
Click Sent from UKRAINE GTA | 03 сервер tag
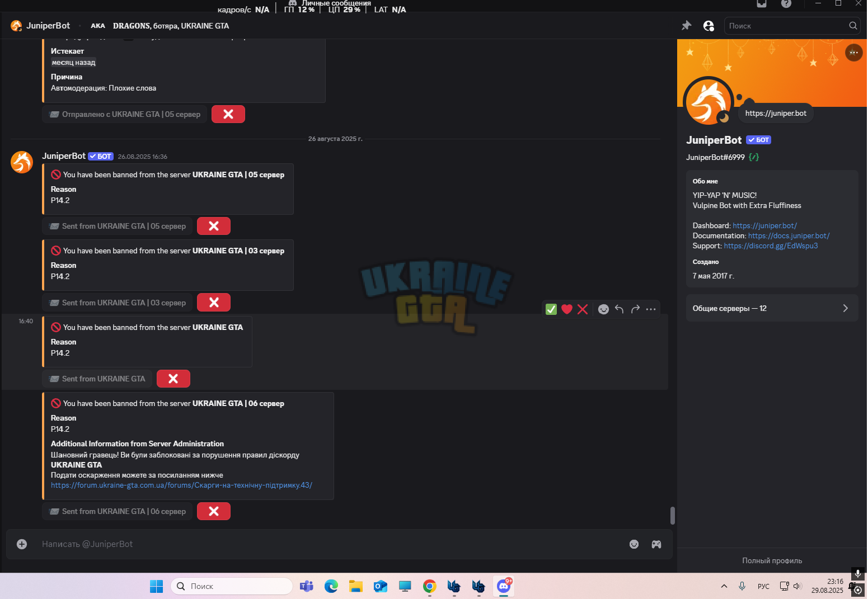point(118,303)
